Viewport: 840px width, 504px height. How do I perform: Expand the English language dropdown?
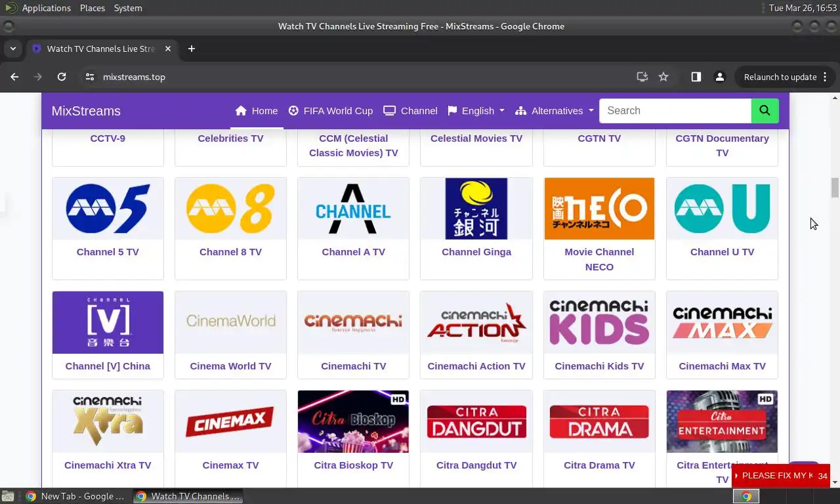point(476,111)
